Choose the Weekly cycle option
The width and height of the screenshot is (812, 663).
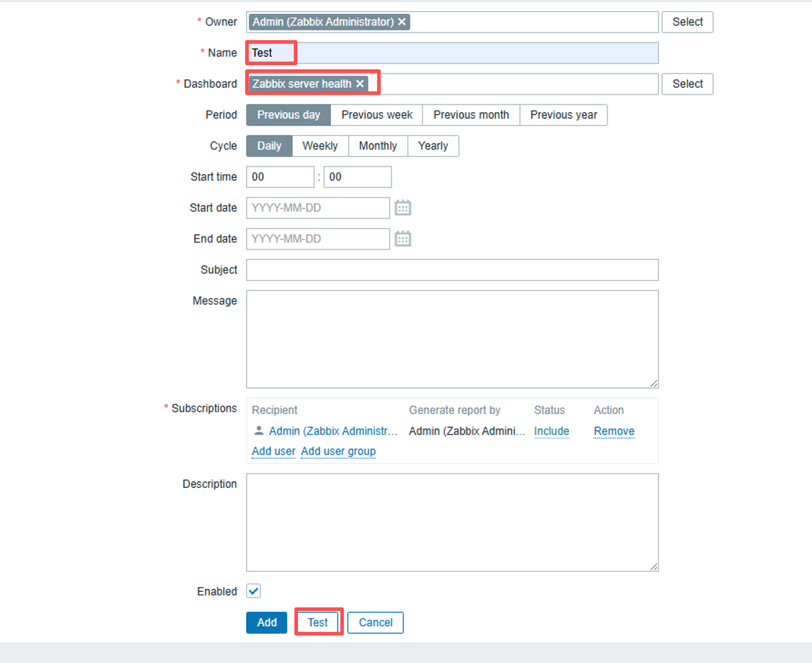tap(320, 146)
